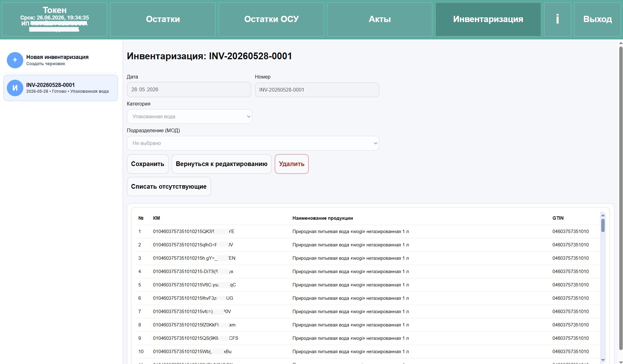Expand the Подразделение (МОД) dropdown
Viewport: 623px width, 364px height.
(x=253, y=143)
